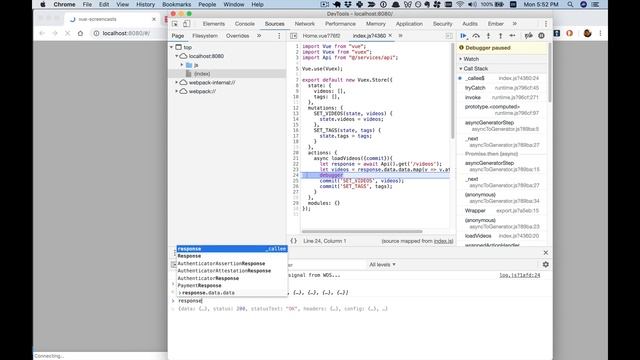Open the Bookmarks menu in Chrome
The height and width of the screenshot is (360, 640).
click(176, 4)
